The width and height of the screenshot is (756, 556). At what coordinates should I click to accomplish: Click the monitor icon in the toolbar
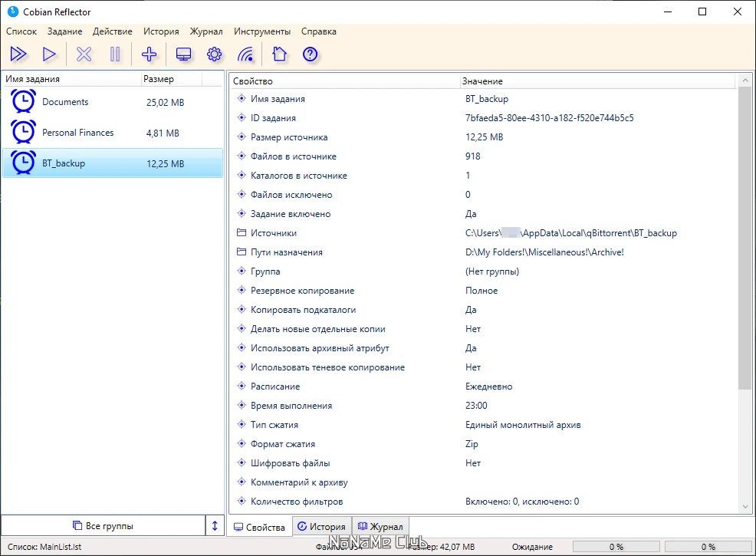(183, 54)
